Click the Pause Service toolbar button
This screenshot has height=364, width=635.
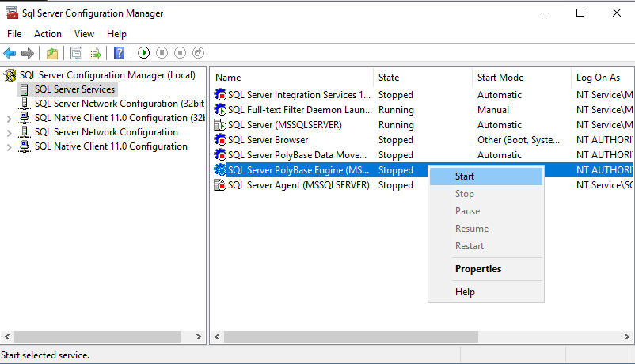point(162,53)
